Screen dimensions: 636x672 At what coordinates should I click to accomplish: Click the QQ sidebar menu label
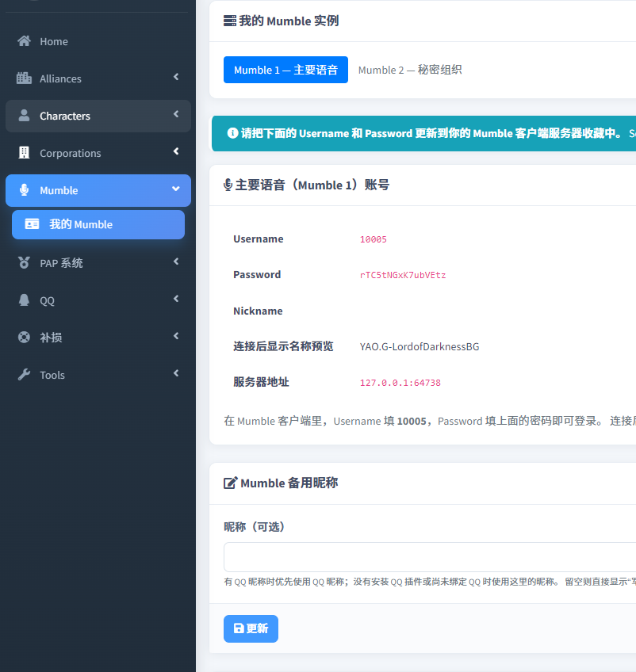point(47,300)
